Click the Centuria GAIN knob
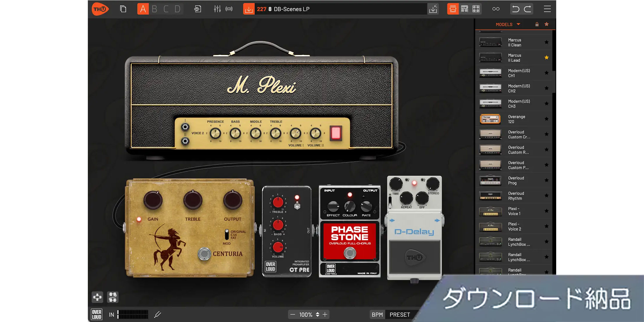Screen dimensions: 644x322 pos(153,201)
